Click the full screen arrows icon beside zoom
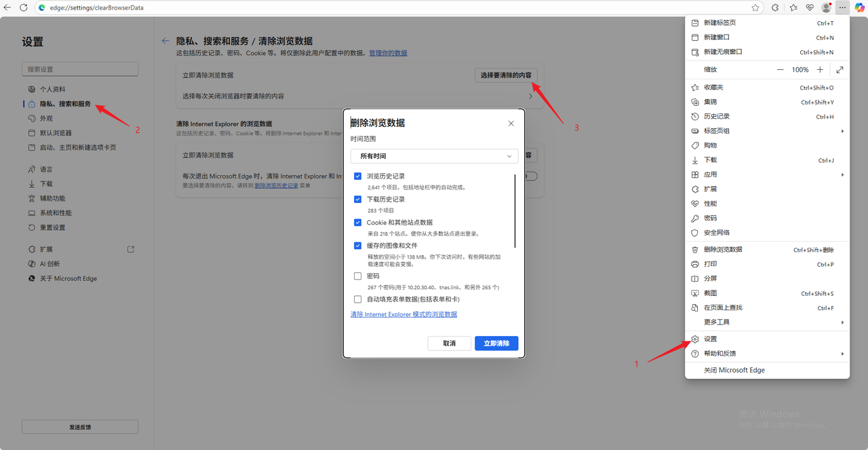This screenshot has height=450, width=868. (x=840, y=69)
